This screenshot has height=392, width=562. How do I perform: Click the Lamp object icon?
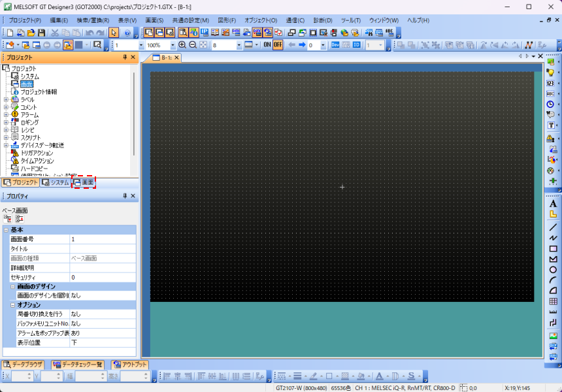pos(550,73)
